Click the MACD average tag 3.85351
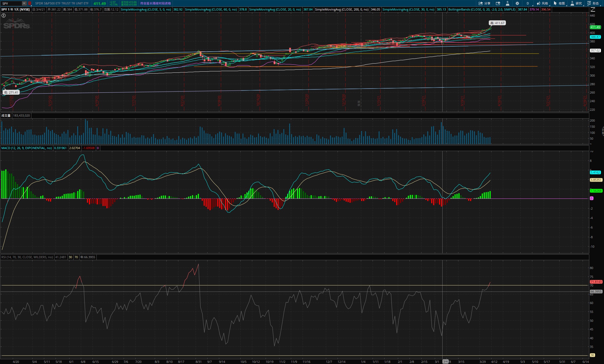Viewport: 604px width, 364px height. pyautogui.click(x=596, y=180)
